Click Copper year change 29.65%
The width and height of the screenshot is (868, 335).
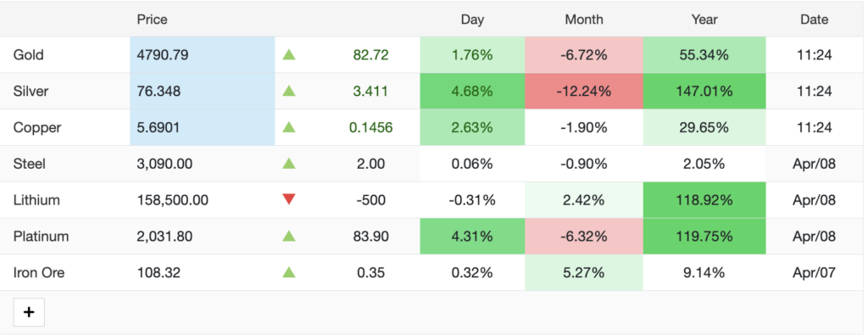click(704, 127)
